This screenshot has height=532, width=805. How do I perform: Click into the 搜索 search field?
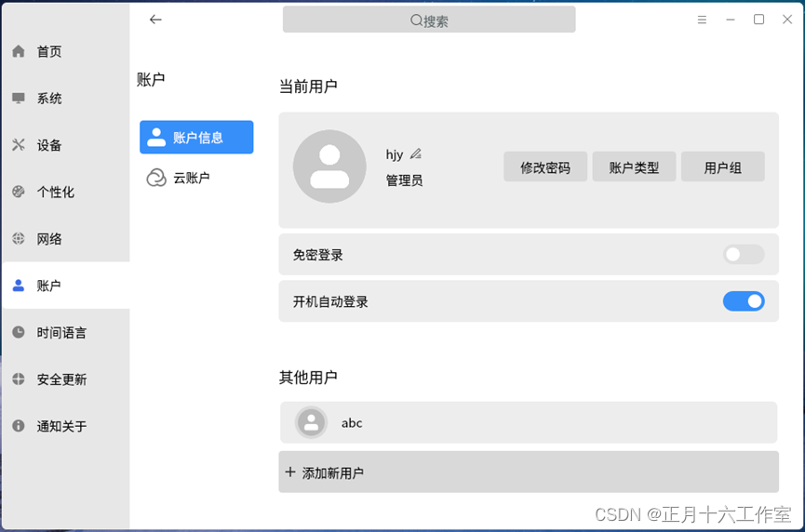click(429, 20)
